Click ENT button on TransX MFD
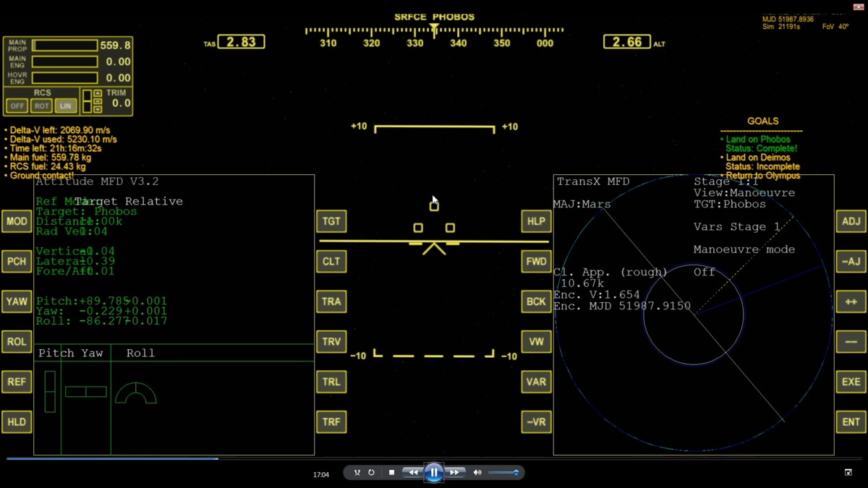 851,422
